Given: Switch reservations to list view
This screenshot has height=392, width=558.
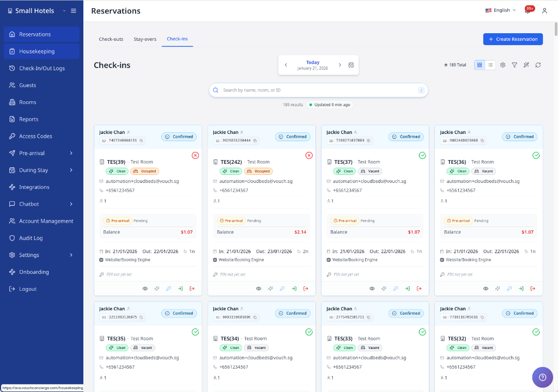Looking at the screenshot, I should pos(491,65).
